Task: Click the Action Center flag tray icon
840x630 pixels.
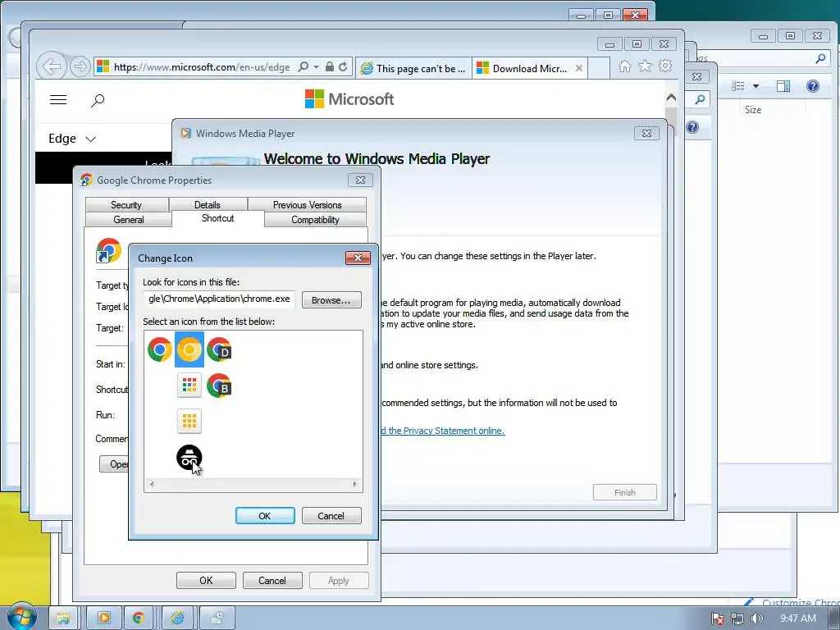Action: click(717, 619)
